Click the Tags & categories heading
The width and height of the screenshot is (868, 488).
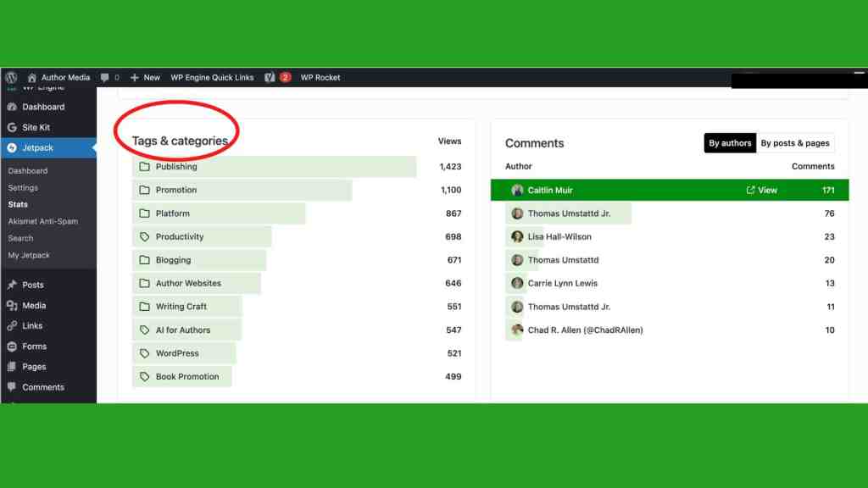(x=180, y=141)
